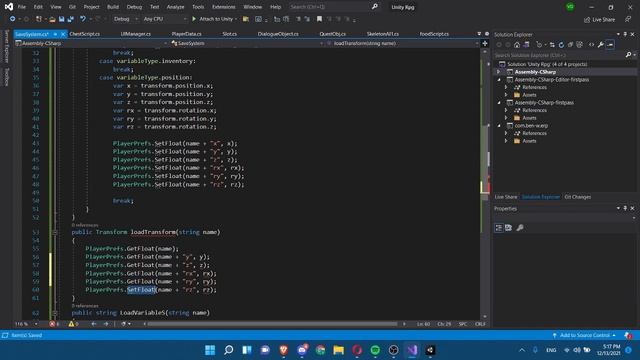Collapse the Assembly-CSharp-firstpass project node
This screenshot has width=640, height=360.
point(499,102)
